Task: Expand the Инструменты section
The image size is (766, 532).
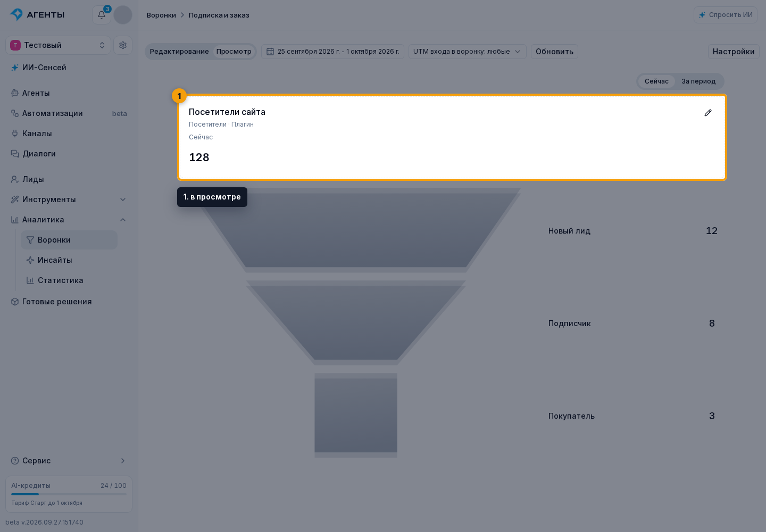Action: pyautogui.click(x=69, y=199)
